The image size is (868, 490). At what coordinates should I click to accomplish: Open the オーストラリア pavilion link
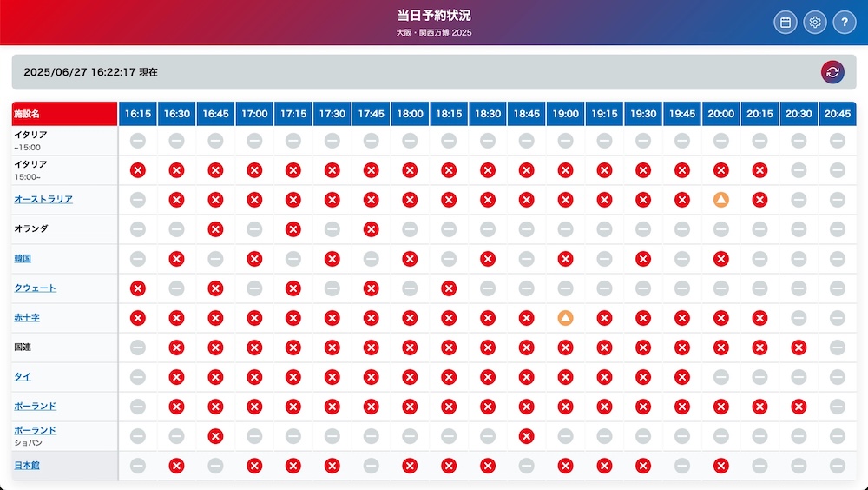43,199
